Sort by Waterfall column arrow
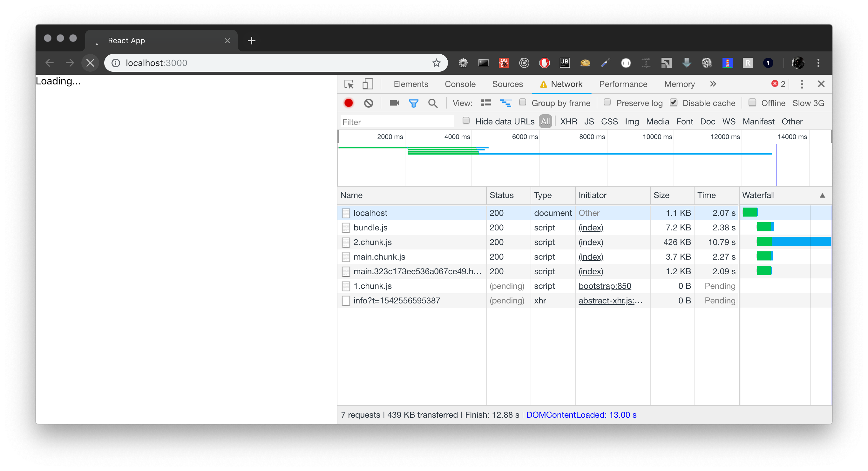Screen dimensions: 868x471 (x=822, y=195)
